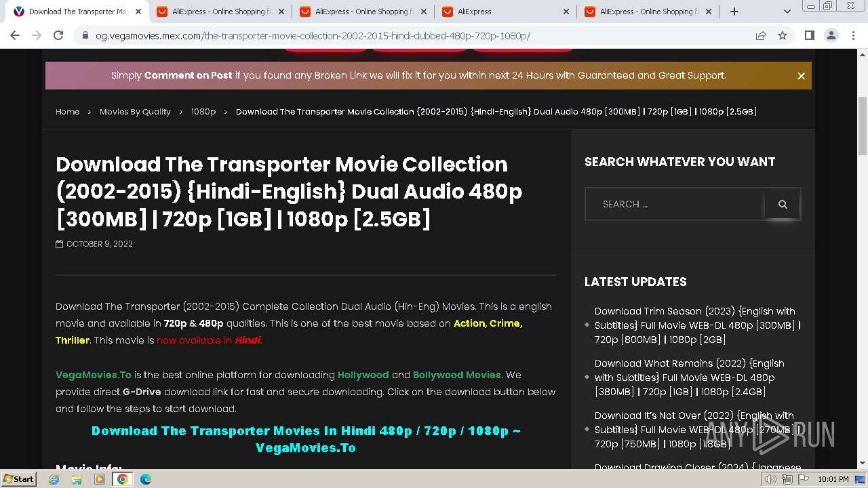
Task: Click the action center flag tray icon
Action: 802,479
